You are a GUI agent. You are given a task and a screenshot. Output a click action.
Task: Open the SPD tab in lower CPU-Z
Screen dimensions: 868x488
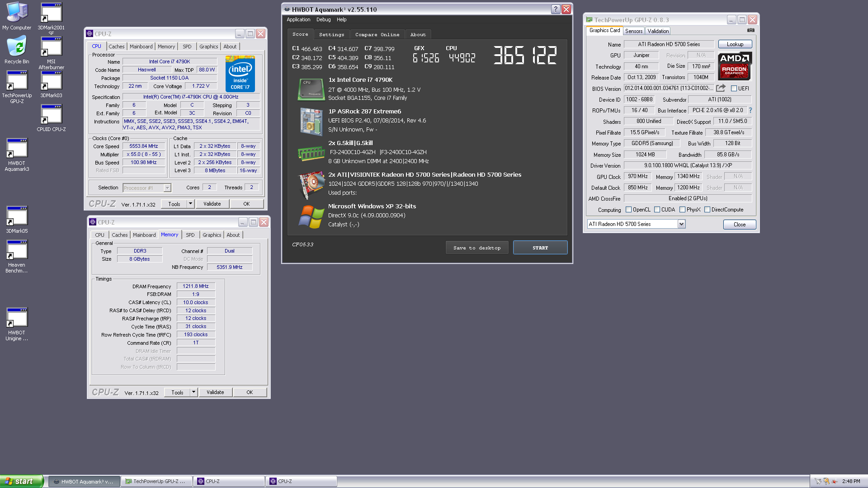(190, 235)
